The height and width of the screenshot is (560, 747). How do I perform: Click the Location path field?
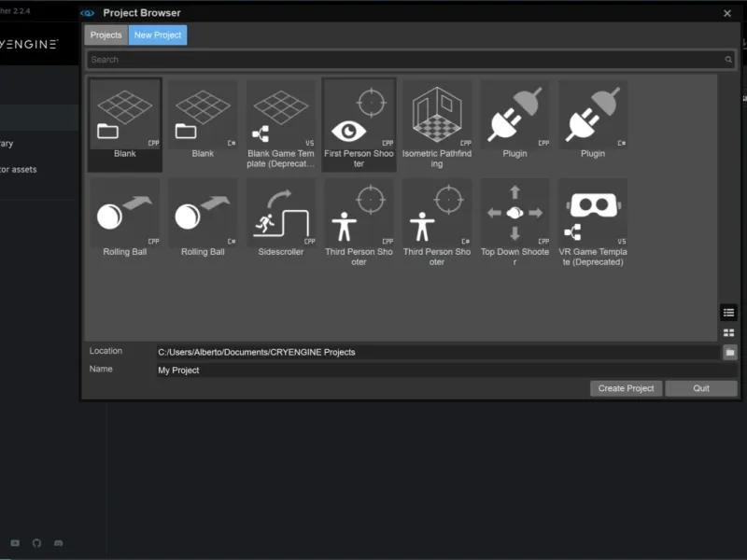click(x=438, y=353)
